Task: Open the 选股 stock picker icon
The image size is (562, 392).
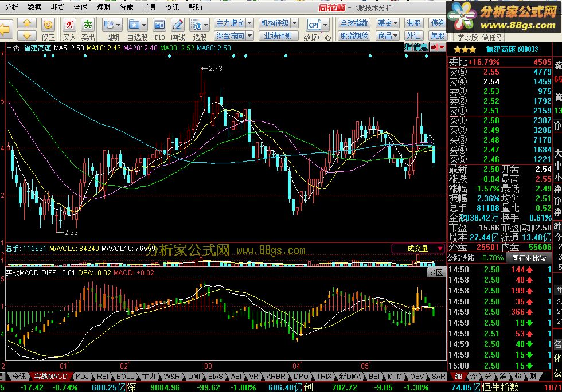Action: (x=196, y=25)
